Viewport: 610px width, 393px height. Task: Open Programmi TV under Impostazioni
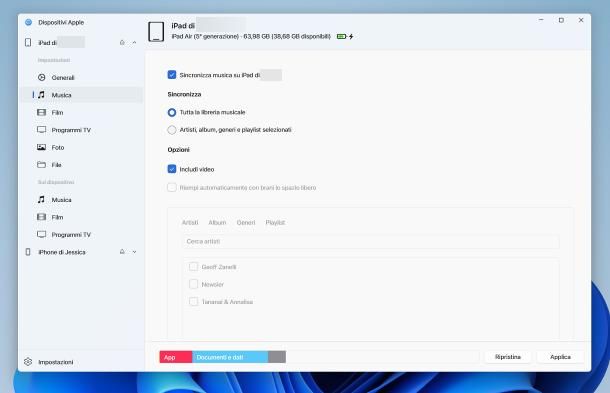click(x=82, y=130)
